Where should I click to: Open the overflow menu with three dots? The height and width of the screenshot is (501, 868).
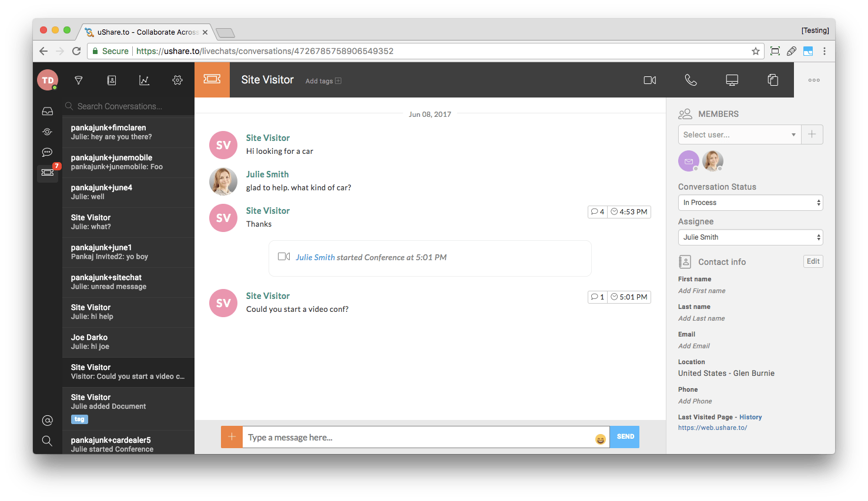tap(813, 80)
